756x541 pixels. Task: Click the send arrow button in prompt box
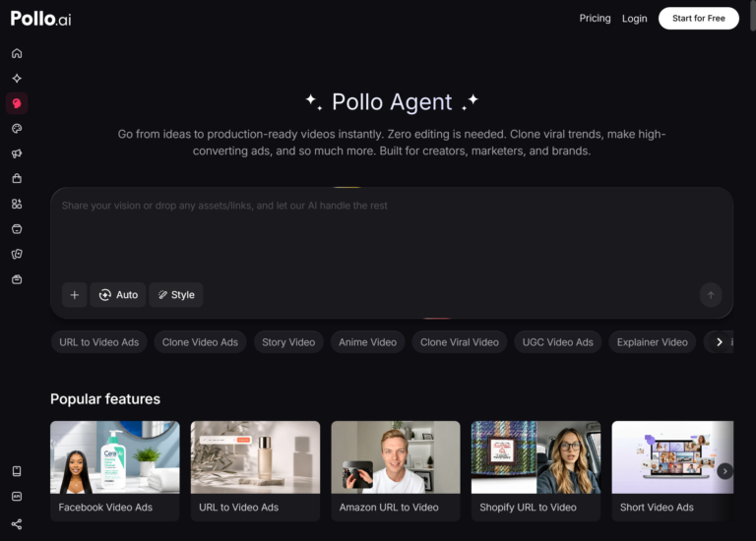pyautogui.click(x=711, y=295)
